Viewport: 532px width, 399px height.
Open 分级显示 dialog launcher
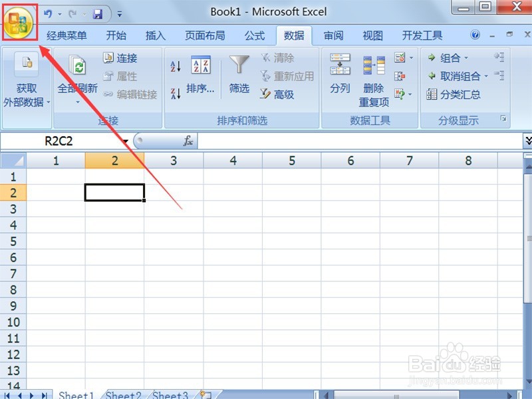pos(503,118)
